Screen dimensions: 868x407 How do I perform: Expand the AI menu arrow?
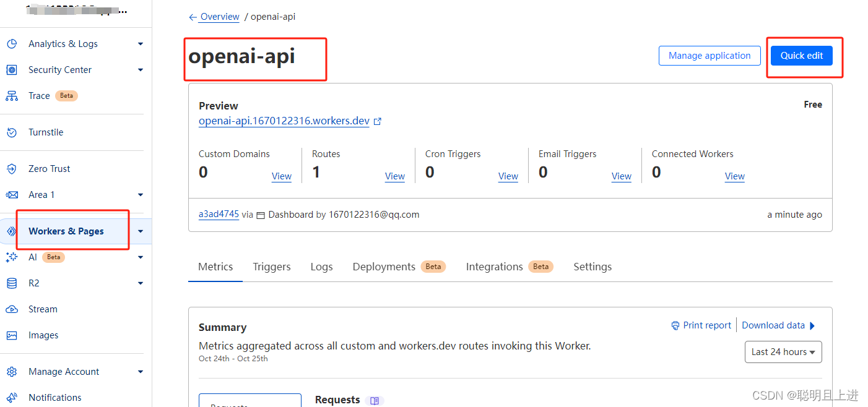[141, 257]
